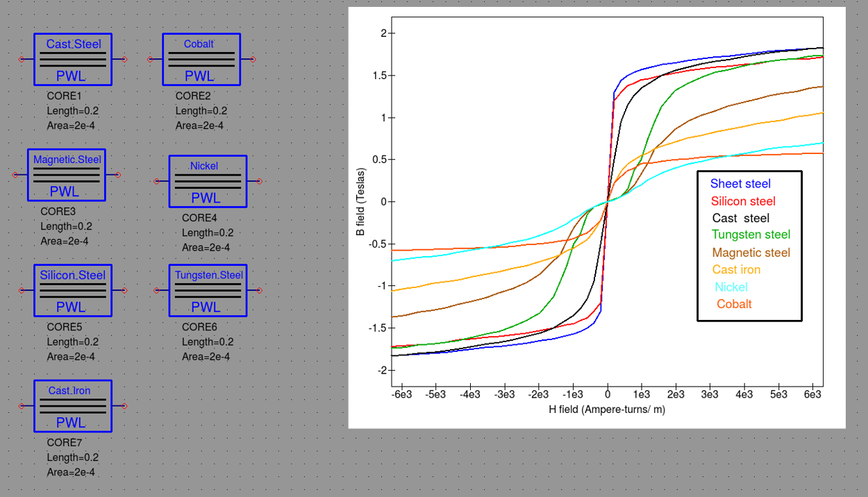Click the Sheet steel legend entry
The image size is (868, 497).
(x=740, y=184)
